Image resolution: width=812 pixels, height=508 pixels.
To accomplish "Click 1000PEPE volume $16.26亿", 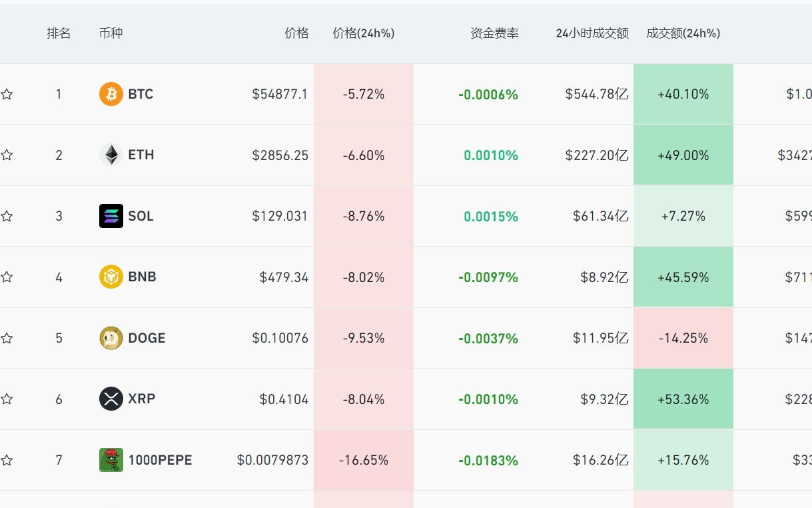I will (x=601, y=460).
